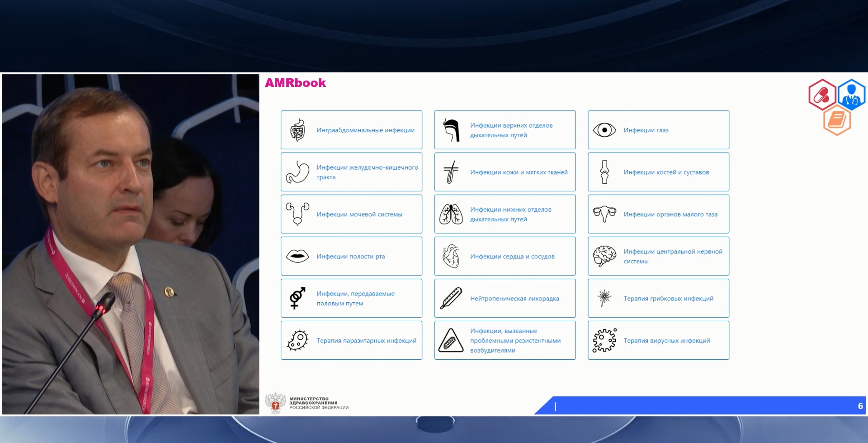Select Инфекции кожи и мягких тканей
The height and width of the screenshot is (443, 868).
[x=505, y=172]
